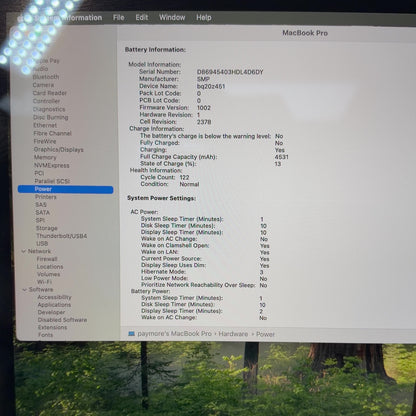Viewport: 416px width, 416px height.
Task: Open the Memory hardware entry
Action: click(x=45, y=157)
